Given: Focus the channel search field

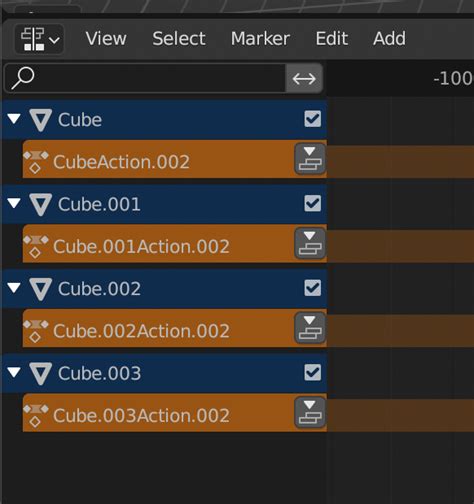Looking at the screenshot, I should (x=145, y=78).
